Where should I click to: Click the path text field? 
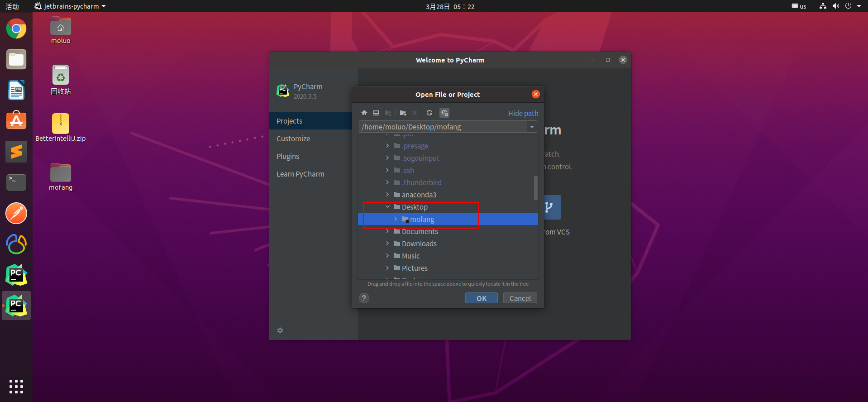443,127
